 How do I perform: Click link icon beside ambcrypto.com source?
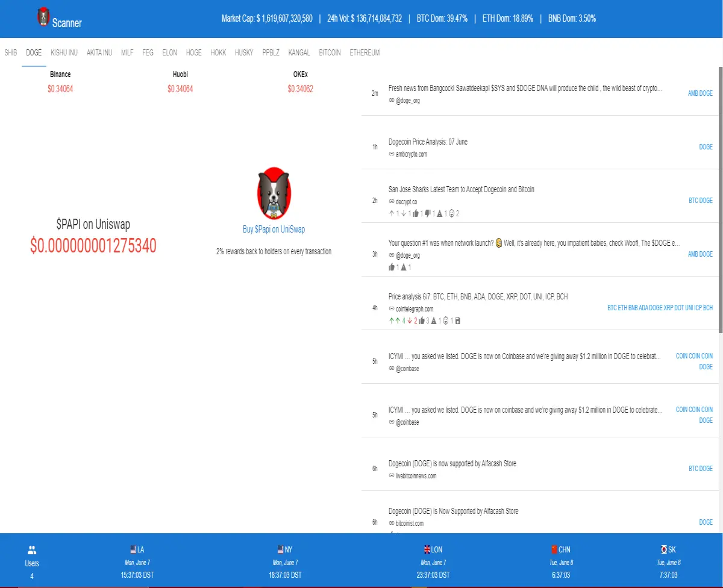pyautogui.click(x=392, y=154)
